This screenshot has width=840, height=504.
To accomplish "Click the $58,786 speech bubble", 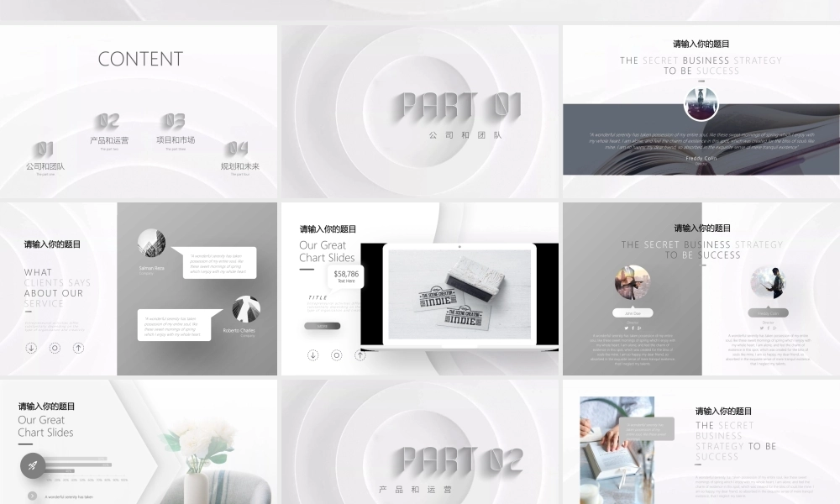I will (346, 277).
